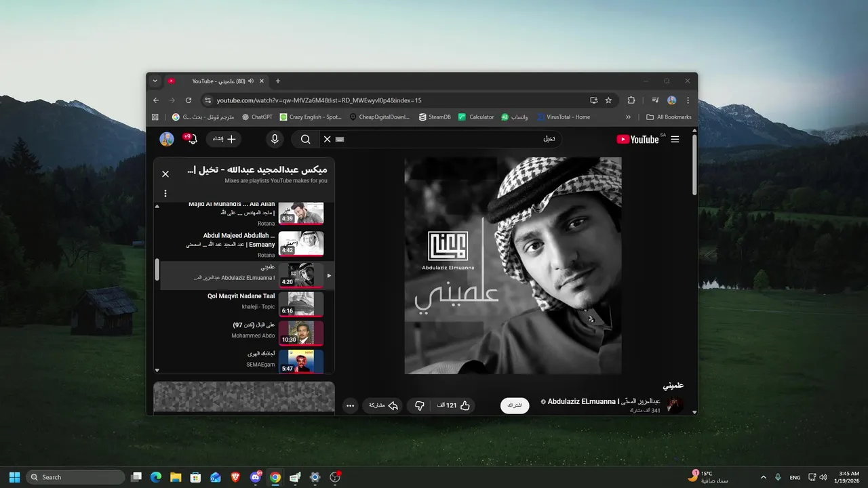Open the SteamDB bookmark
868x488 pixels.
(x=435, y=117)
